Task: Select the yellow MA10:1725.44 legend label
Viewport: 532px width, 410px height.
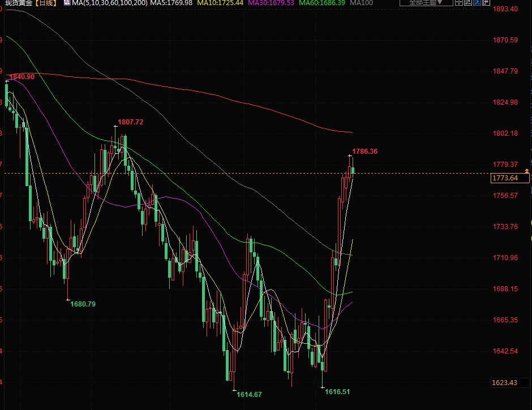Action: (x=220, y=3)
